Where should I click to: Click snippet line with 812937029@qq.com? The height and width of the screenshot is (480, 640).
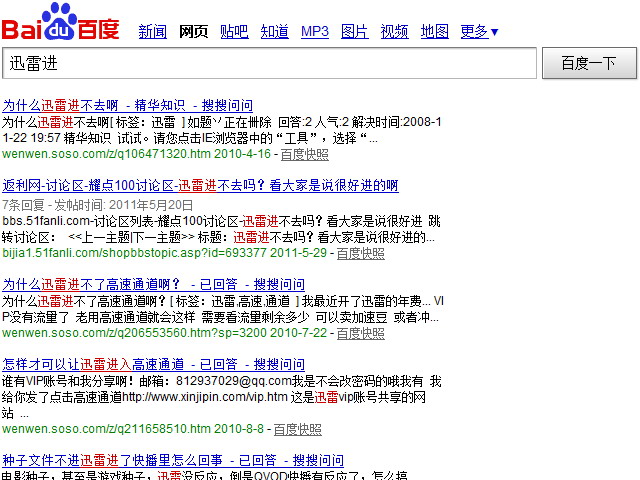tap(222, 381)
